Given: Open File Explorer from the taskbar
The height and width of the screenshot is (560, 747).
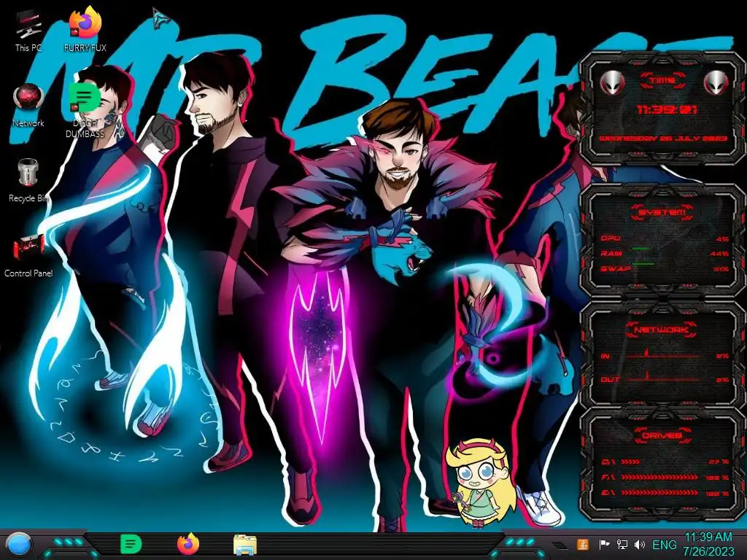Looking at the screenshot, I should pyautogui.click(x=245, y=545).
